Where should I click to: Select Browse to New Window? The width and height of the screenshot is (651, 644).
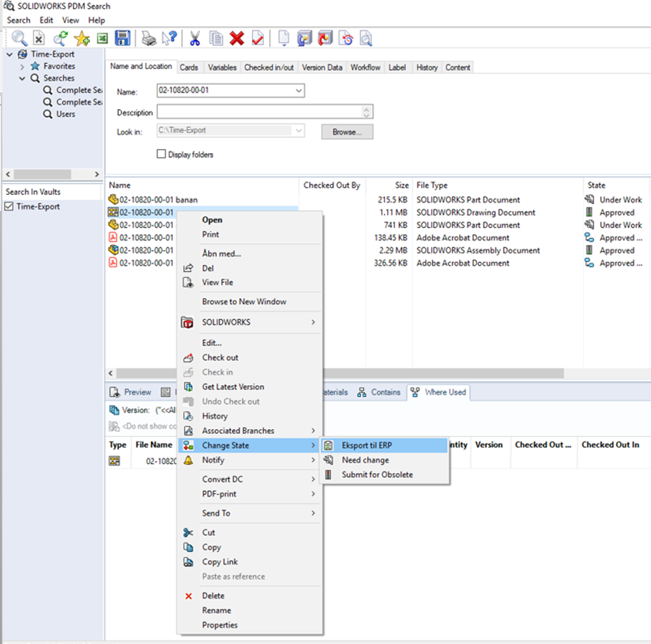[x=249, y=301]
